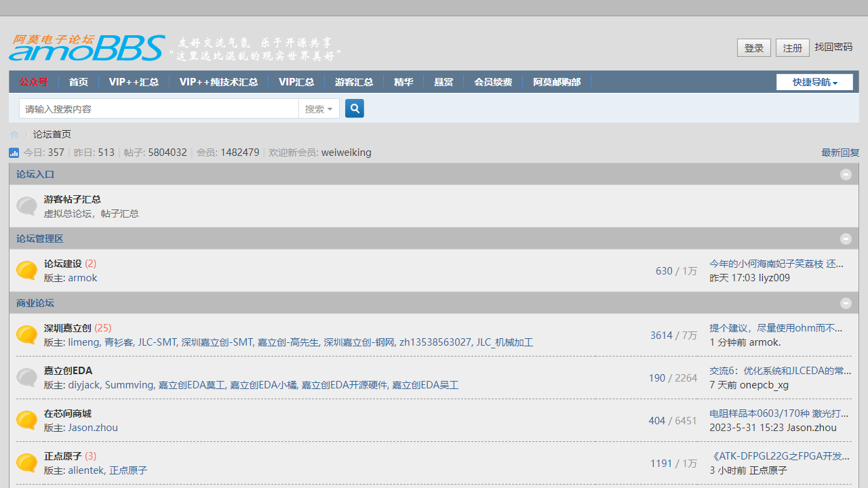This screenshot has height=488, width=868.
Task: Click the amoBBS forum logo
Action: point(87,47)
